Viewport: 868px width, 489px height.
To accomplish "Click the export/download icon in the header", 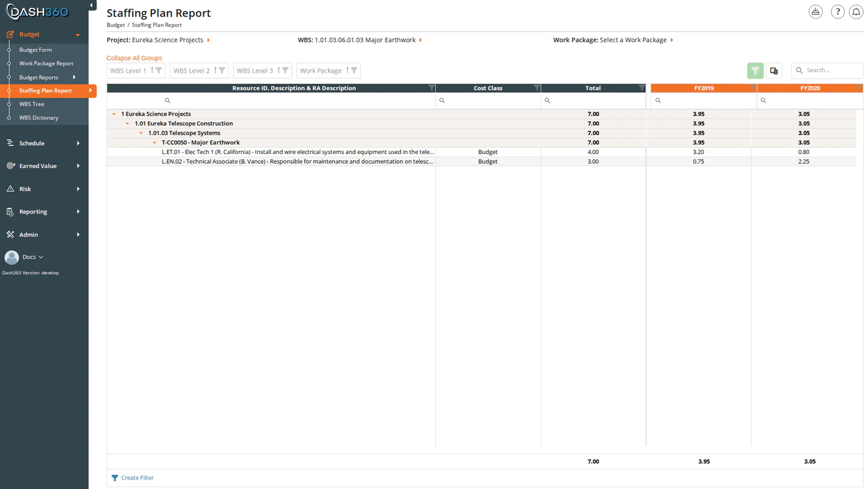I will tap(815, 11).
